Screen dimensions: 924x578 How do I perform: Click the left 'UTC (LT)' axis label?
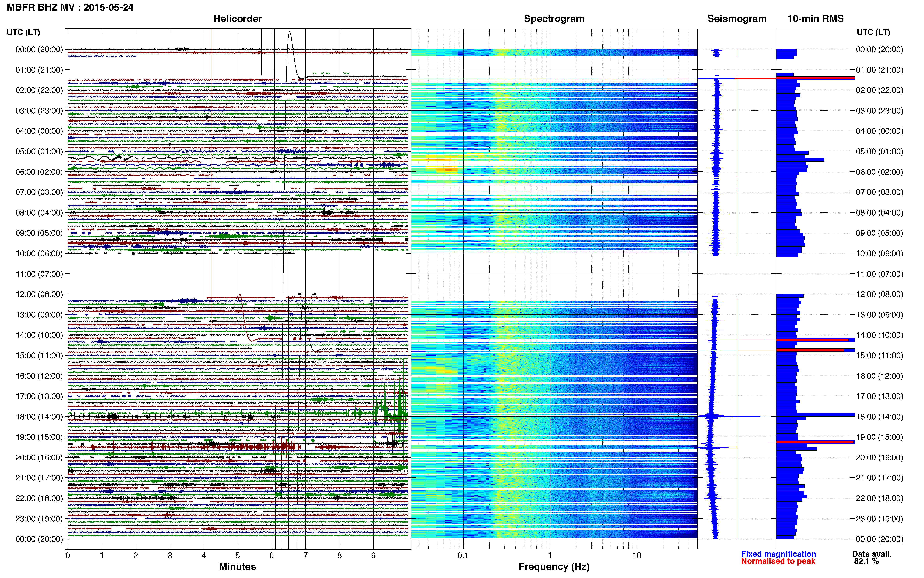click(x=23, y=32)
